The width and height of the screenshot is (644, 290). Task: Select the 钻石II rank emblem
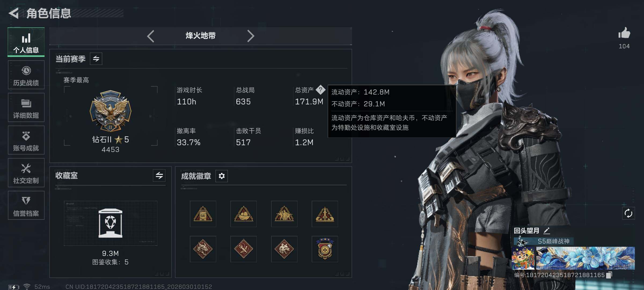tap(111, 111)
